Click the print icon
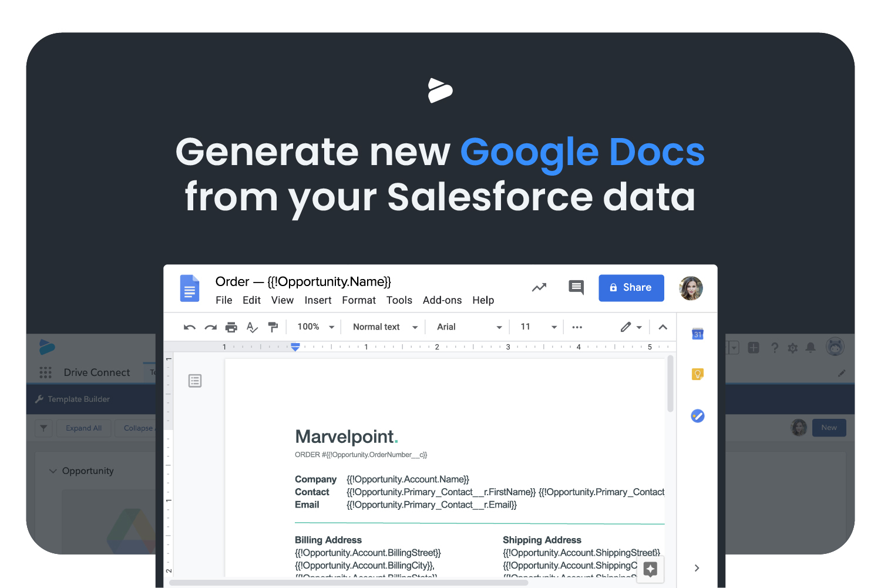 pyautogui.click(x=231, y=327)
